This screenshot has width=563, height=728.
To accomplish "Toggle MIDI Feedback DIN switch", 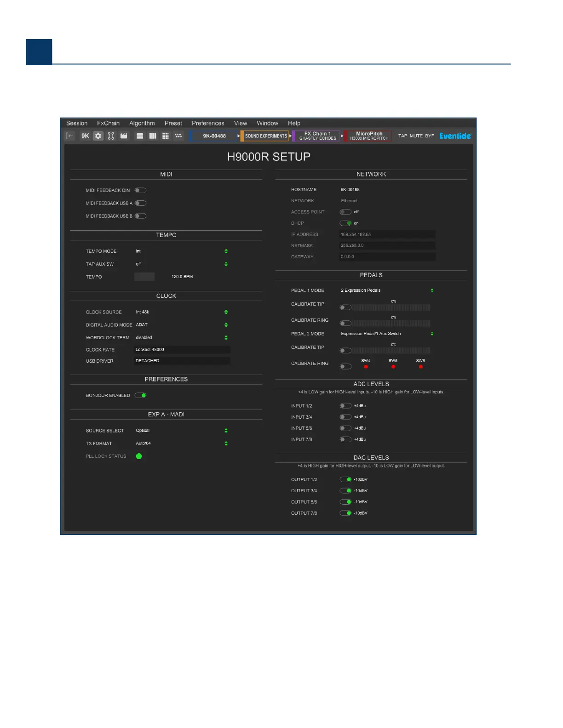I will [140, 190].
